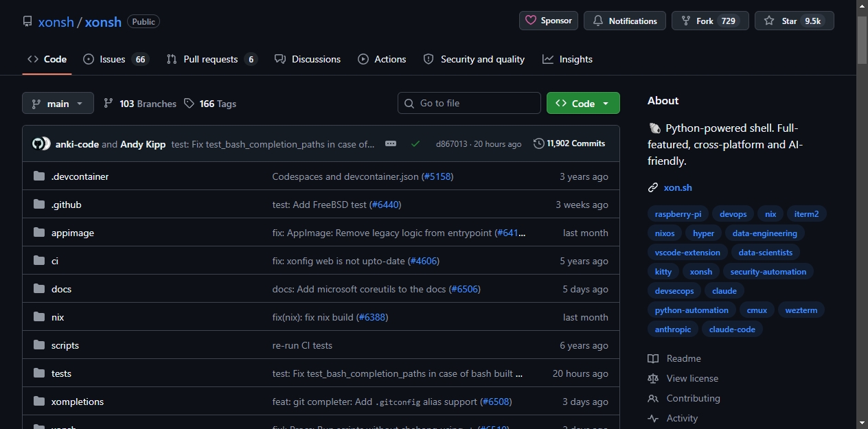Image resolution: width=868 pixels, height=429 pixels.
Task: Click the xompletions folder icon
Action: (39, 402)
